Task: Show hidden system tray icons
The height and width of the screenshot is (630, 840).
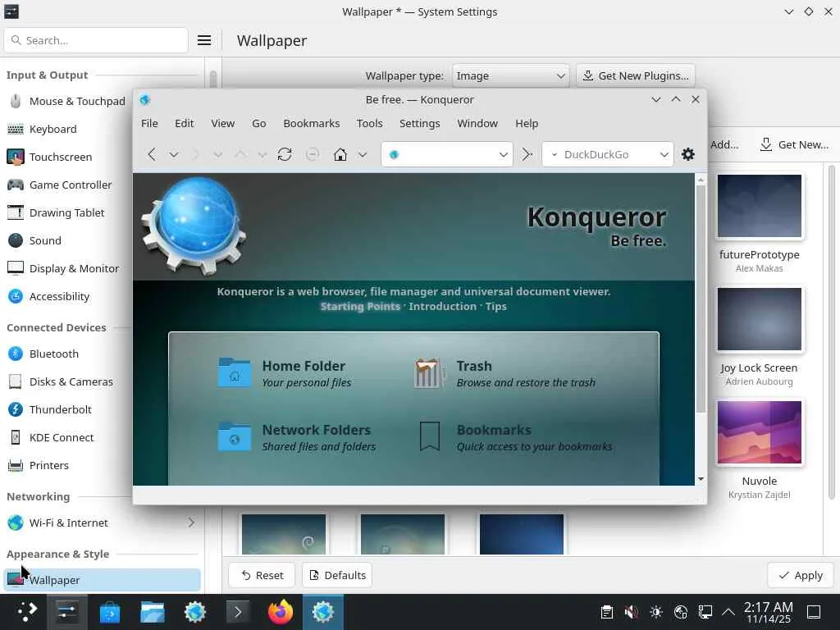Action: [x=728, y=612]
